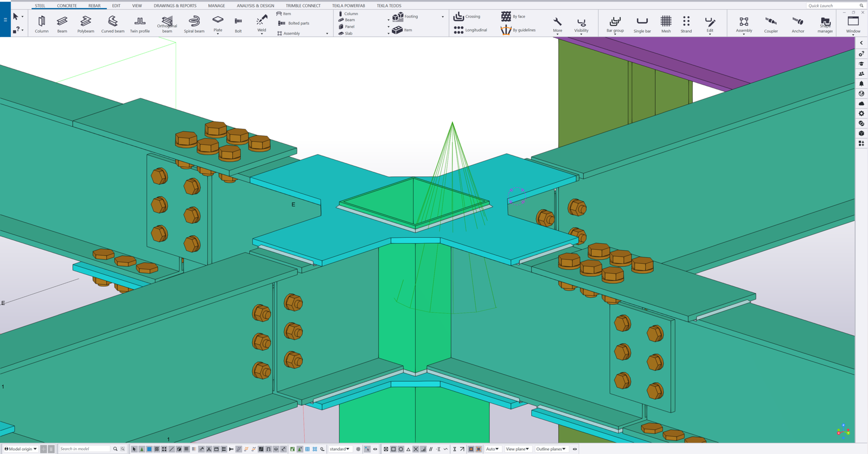Select the Column tool in the ribbon
The image size is (868, 454).
42,24
